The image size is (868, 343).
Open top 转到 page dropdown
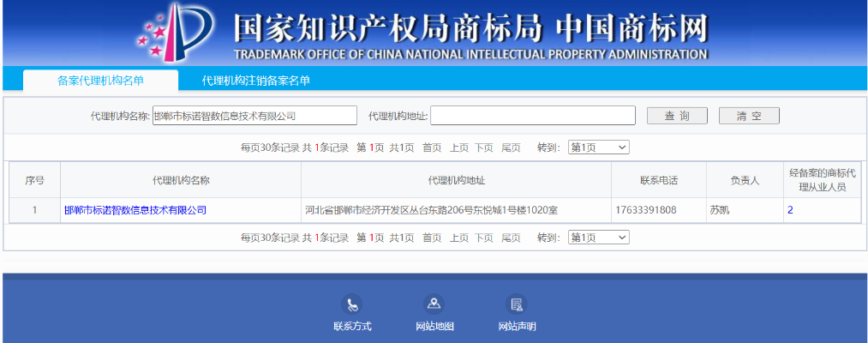coord(599,147)
